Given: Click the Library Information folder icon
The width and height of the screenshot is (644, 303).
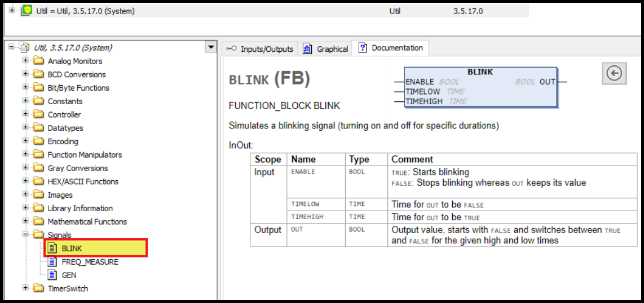Looking at the screenshot, I should pyautogui.click(x=38, y=208).
